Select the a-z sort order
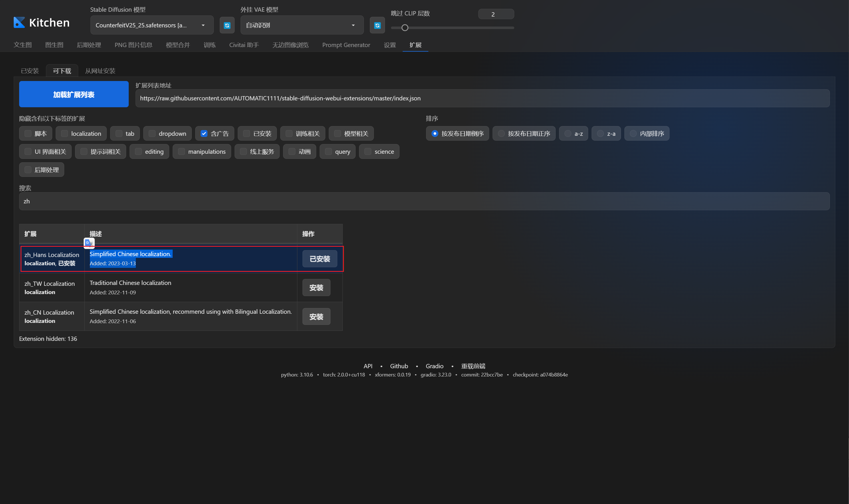The image size is (849, 504). (x=568, y=133)
